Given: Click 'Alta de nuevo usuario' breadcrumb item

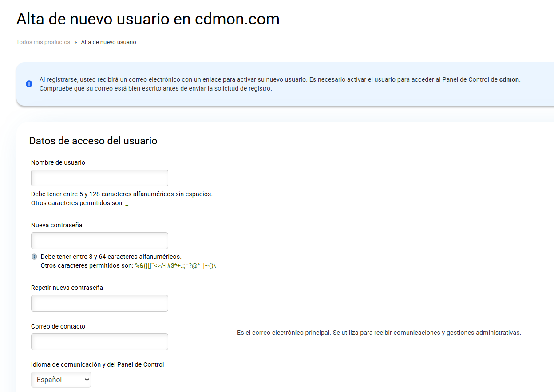Looking at the screenshot, I should (x=108, y=42).
